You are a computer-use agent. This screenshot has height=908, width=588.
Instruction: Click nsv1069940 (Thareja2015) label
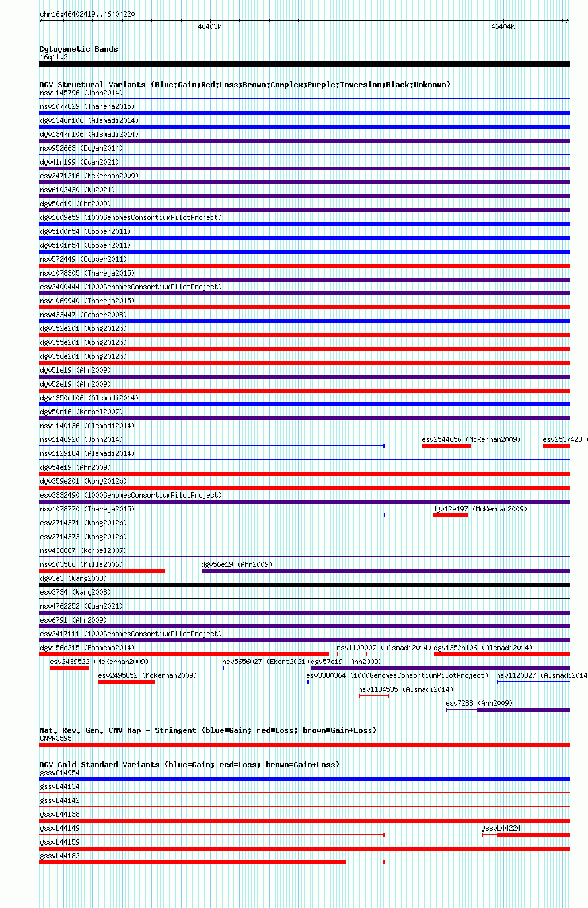click(x=87, y=301)
